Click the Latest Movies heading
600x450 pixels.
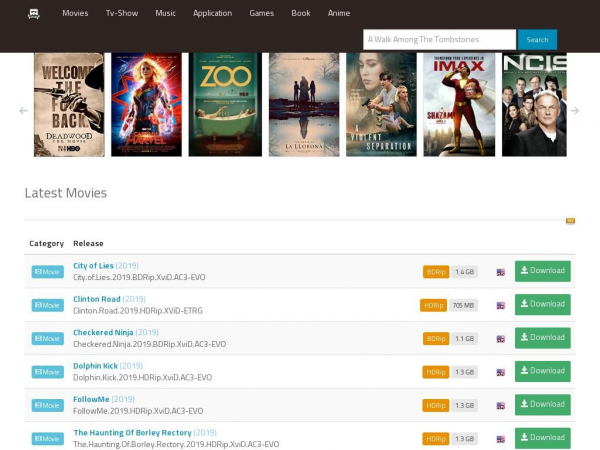pos(66,193)
